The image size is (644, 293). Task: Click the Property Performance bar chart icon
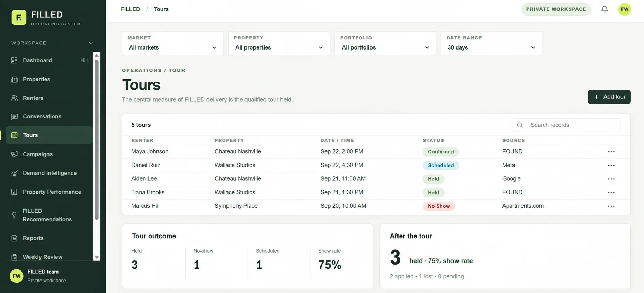click(x=14, y=192)
